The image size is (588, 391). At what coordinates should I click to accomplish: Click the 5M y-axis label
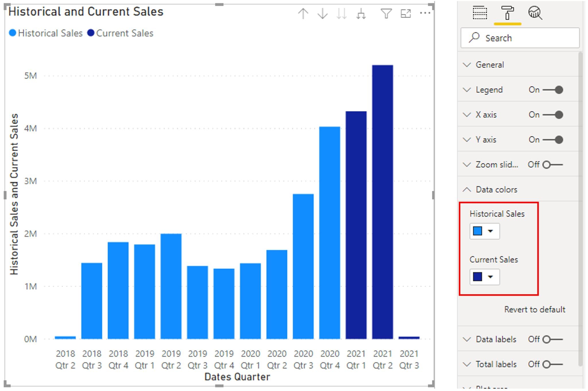coord(30,76)
